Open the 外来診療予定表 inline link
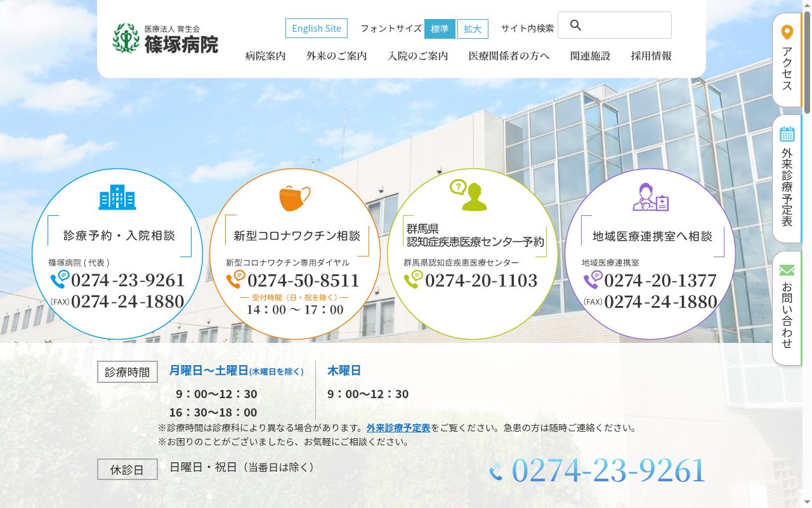 398,428
